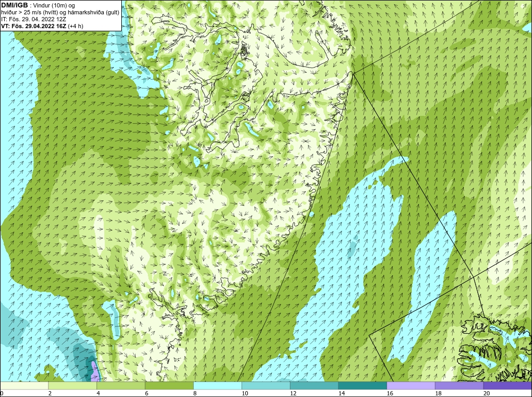Click the "0" scale label
The image size is (532, 397).
click(2, 393)
